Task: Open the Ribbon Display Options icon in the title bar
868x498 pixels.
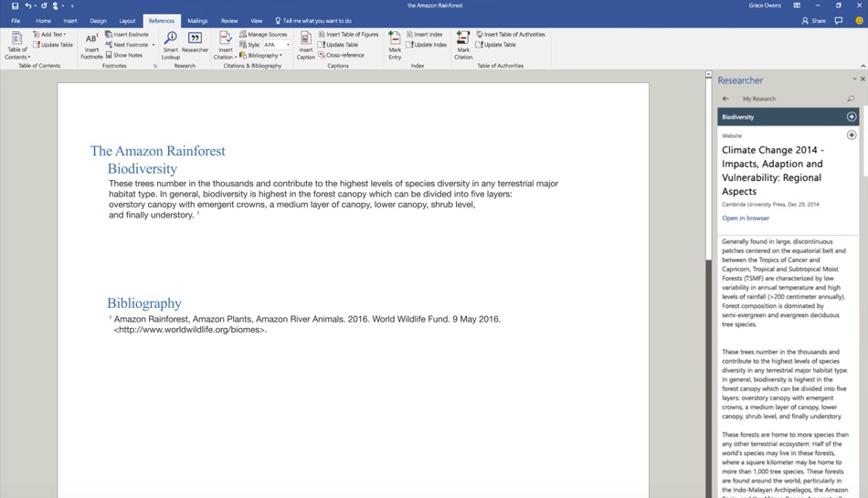Action: pos(797,5)
